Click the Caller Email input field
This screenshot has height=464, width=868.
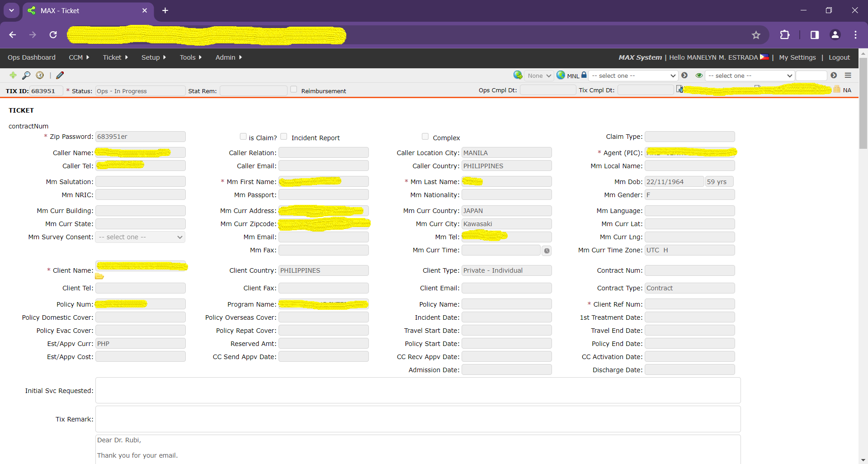323,166
